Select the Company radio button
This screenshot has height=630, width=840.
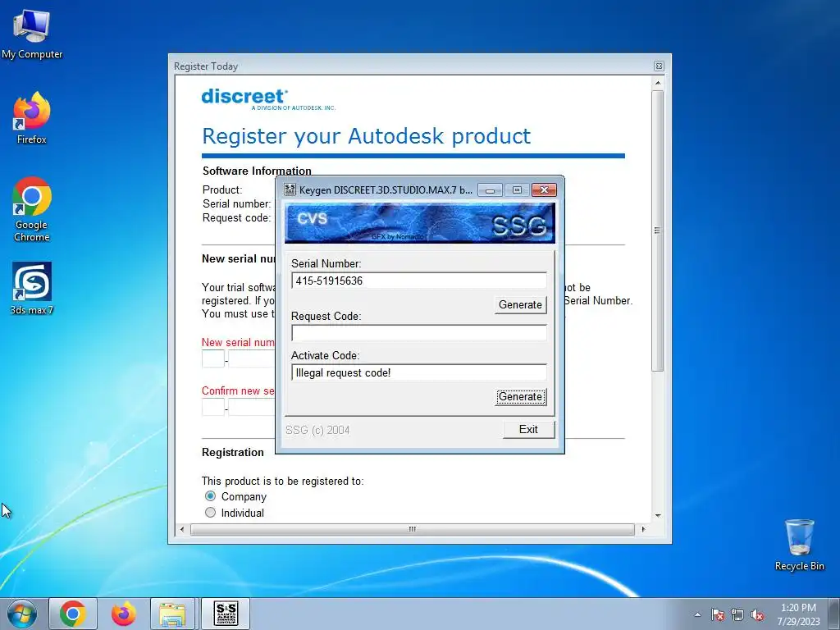211,496
